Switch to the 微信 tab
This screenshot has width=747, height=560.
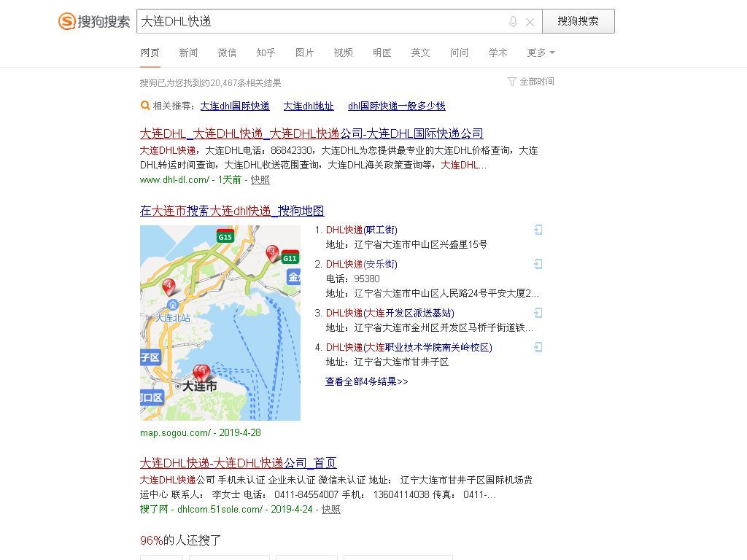(x=228, y=52)
